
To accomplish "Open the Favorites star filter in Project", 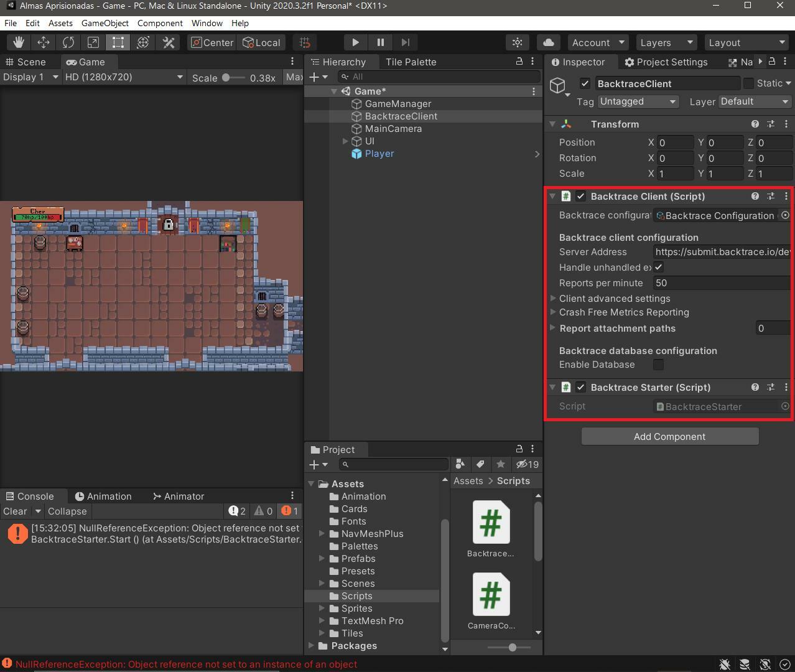I will click(501, 464).
